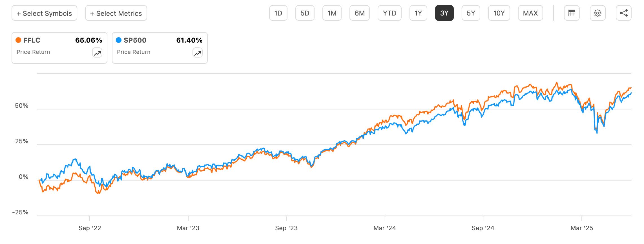Click the orange color swatch for FFLC

(19, 40)
